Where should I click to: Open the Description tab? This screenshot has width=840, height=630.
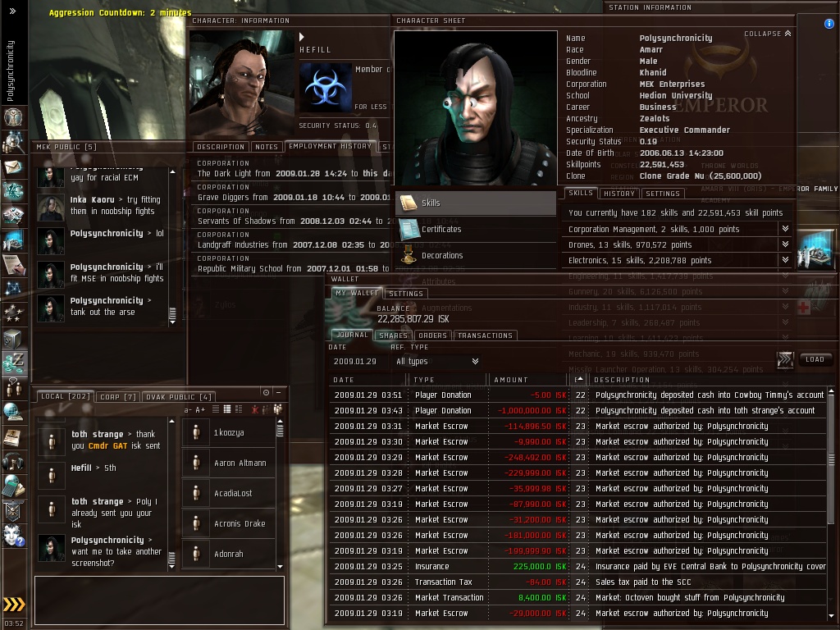pos(220,147)
